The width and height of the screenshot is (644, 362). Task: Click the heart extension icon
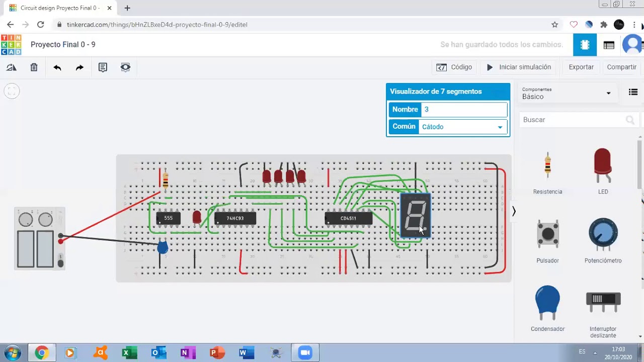click(574, 24)
